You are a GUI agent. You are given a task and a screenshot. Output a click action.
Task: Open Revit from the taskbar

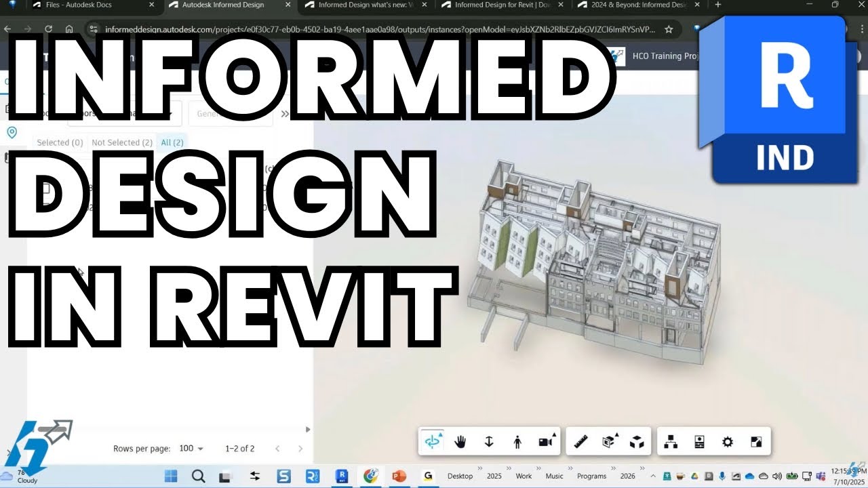(342, 476)
